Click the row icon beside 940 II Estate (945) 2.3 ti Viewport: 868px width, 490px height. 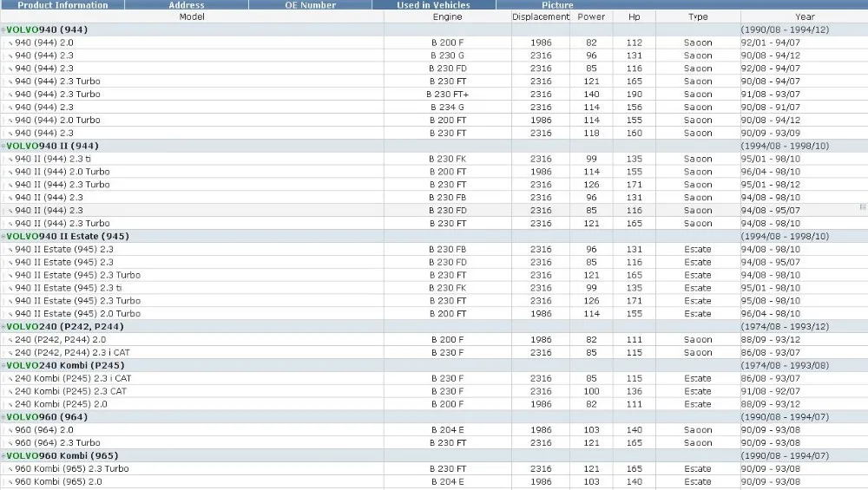tap(10, 289)
